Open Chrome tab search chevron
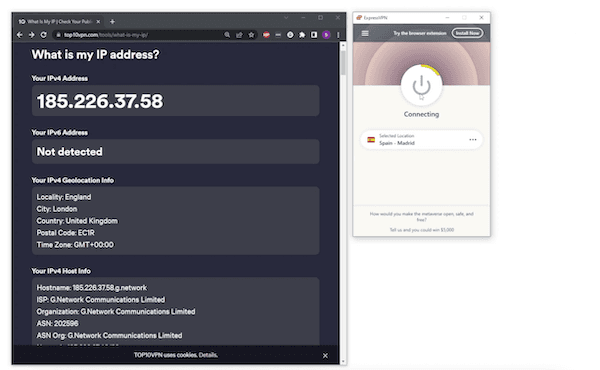600x370 pixels. pyautogui.click(x=286, y=18)
